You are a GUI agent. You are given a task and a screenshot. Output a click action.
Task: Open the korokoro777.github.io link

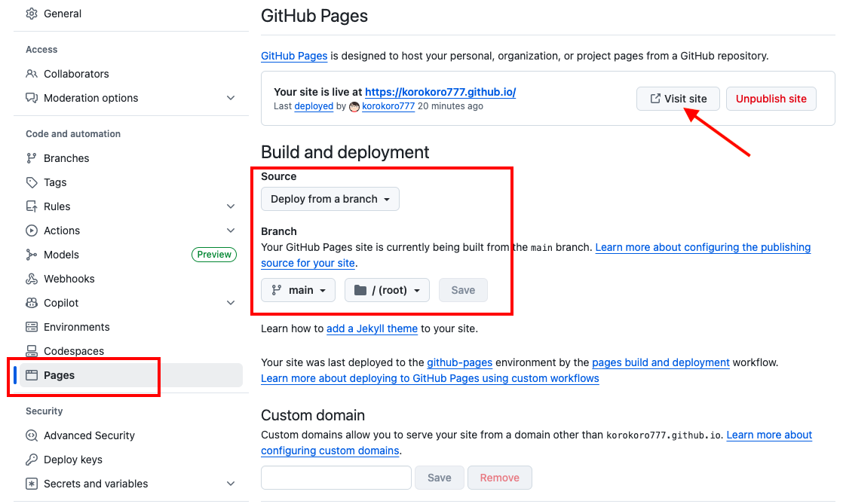(441, 92)
